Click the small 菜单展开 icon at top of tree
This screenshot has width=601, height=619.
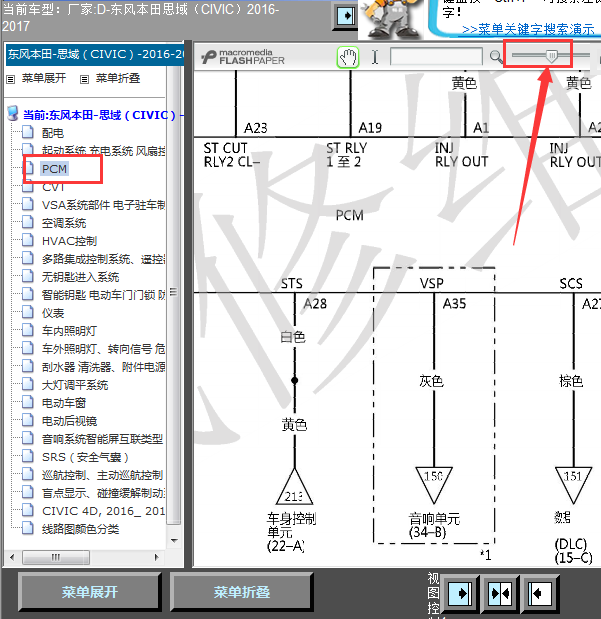[11, 80]
